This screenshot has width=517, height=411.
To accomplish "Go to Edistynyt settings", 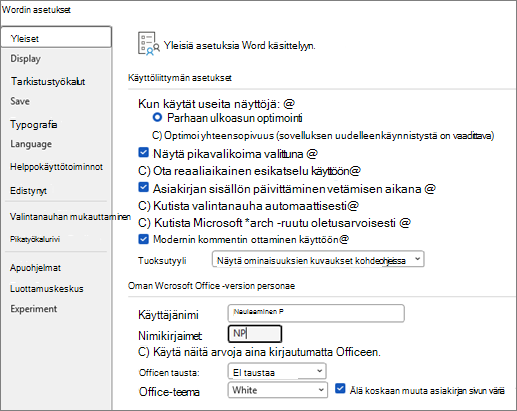I will pos(28,191).
